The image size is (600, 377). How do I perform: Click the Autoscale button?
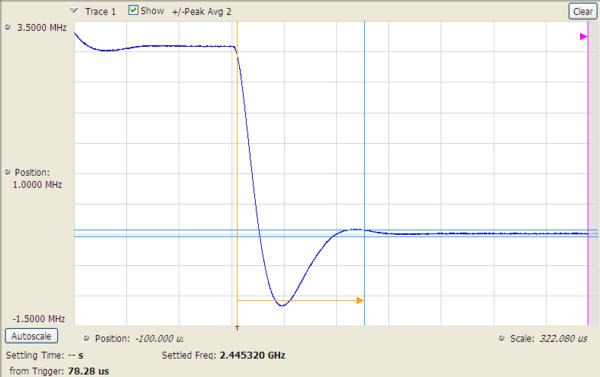coord(31,336)
